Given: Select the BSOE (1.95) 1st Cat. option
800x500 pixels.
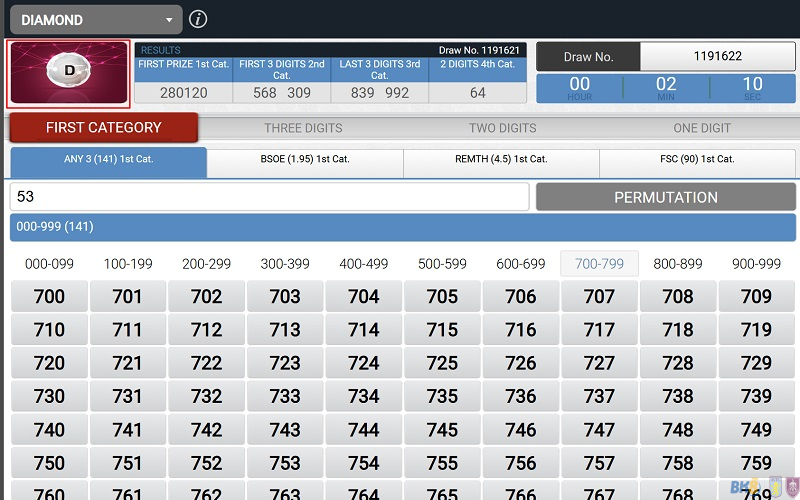Looking at the screenshot, I should (x=305, y=159).
